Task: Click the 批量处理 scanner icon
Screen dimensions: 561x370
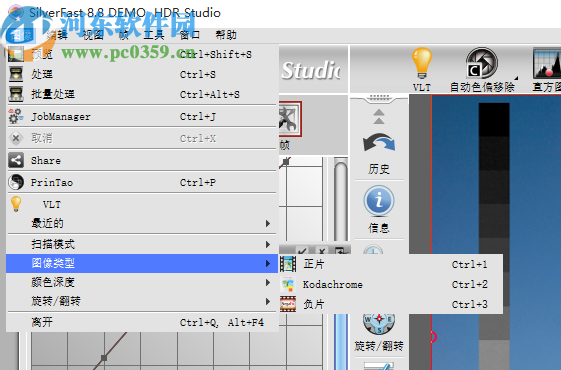Action: [x=16, y=94]
